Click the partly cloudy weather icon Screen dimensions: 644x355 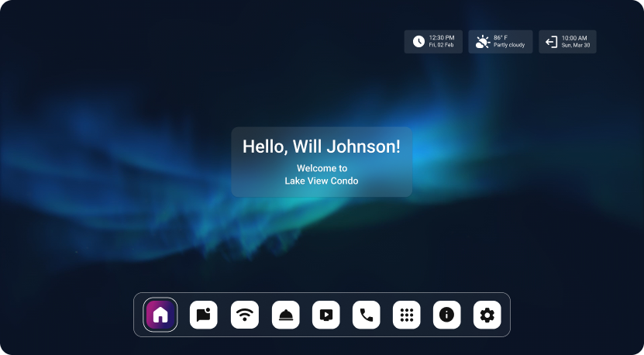pyautogui.click(x=483, y=42)
